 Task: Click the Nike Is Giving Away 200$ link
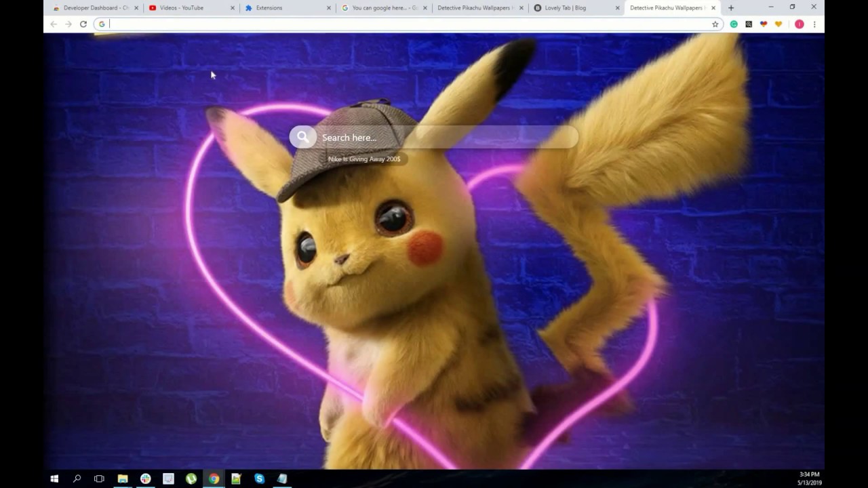(x=364, y=159)
